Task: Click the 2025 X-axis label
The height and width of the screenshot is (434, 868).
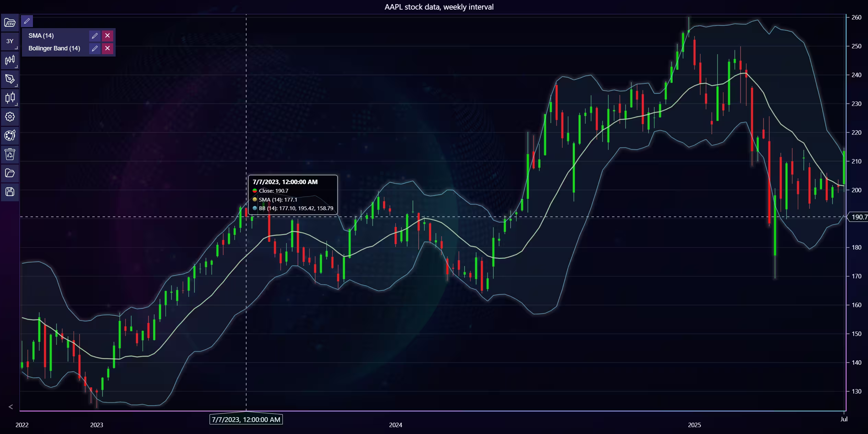Action: click(694, 425)
